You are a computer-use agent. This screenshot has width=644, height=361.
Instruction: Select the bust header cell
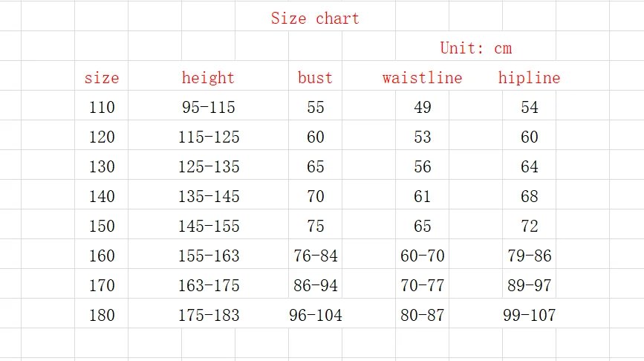[x=315, y=77]
